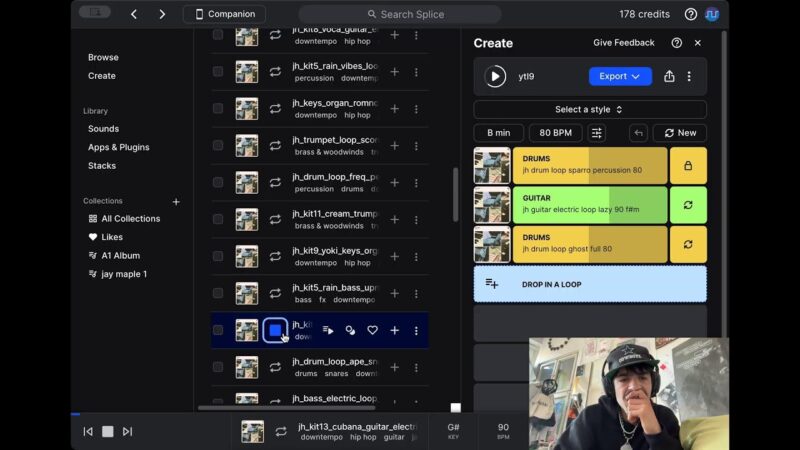Change key using B min selector

coord(498,133)
